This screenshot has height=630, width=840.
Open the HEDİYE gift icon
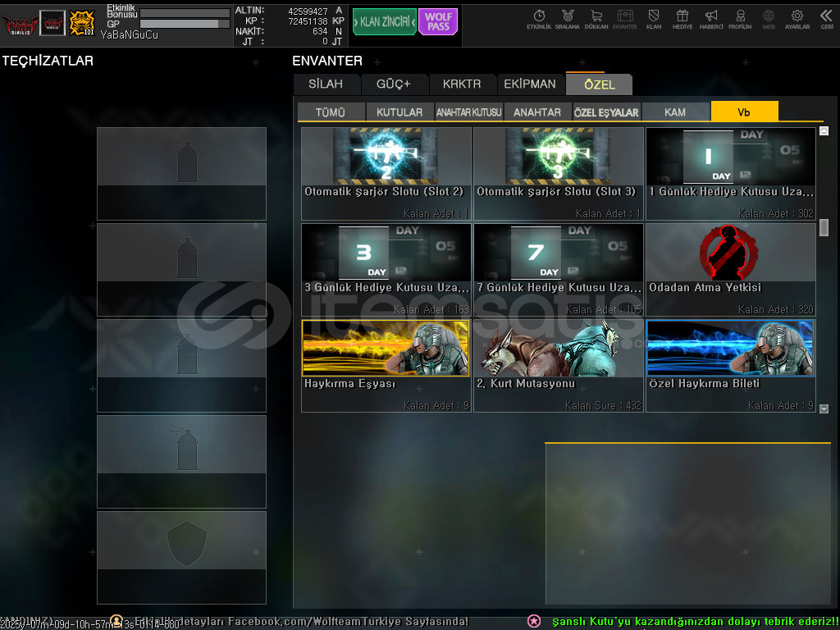pyautogui.click(x=682, y=20)
